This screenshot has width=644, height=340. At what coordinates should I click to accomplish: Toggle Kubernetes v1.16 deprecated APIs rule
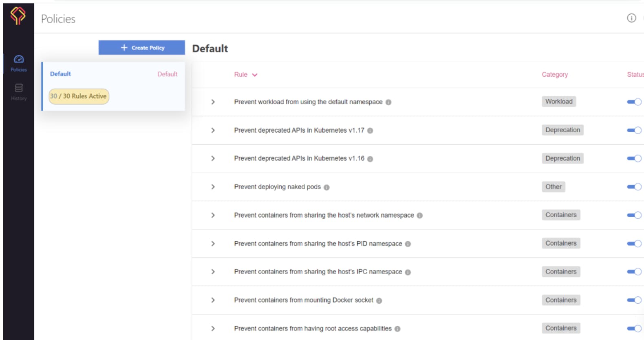tap(634, 158)
